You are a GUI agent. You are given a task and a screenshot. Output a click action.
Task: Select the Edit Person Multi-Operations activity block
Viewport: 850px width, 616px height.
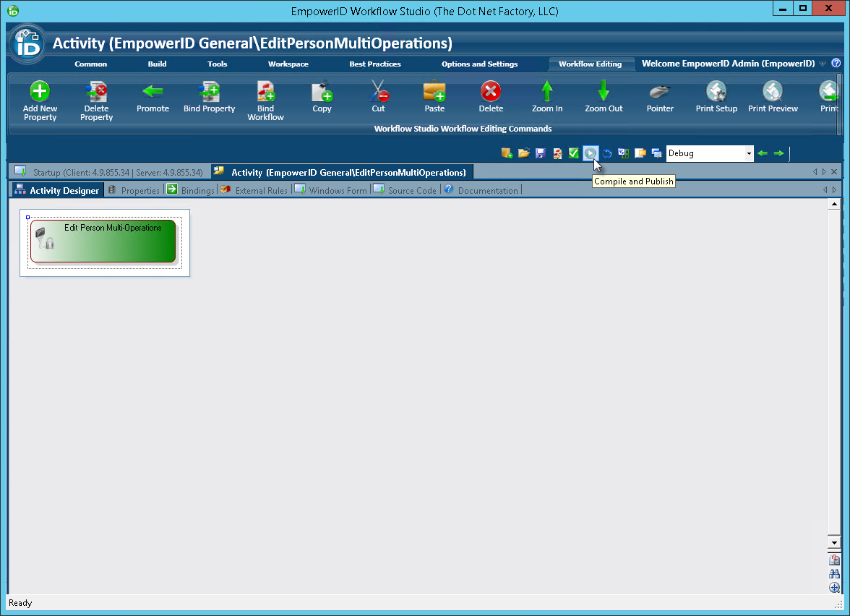(103, 241)
